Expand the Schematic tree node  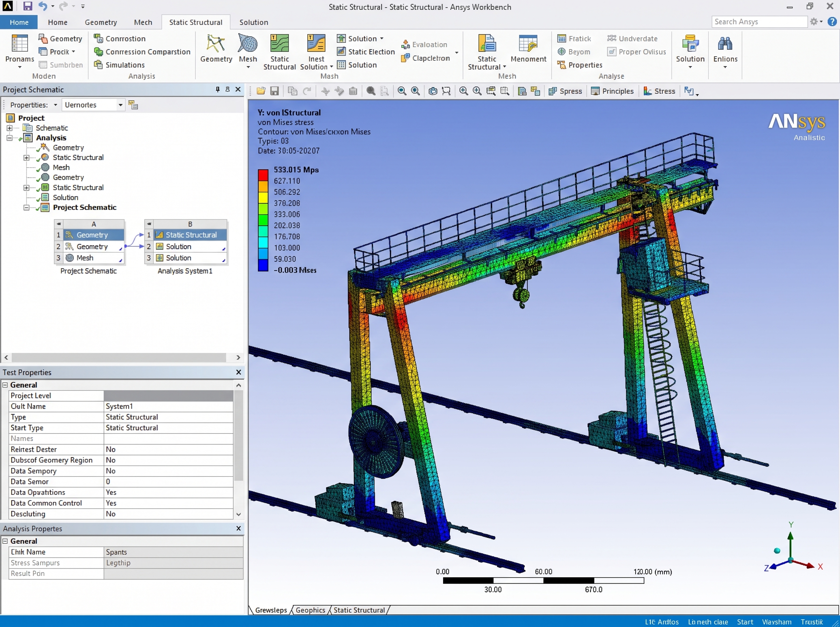9,128
